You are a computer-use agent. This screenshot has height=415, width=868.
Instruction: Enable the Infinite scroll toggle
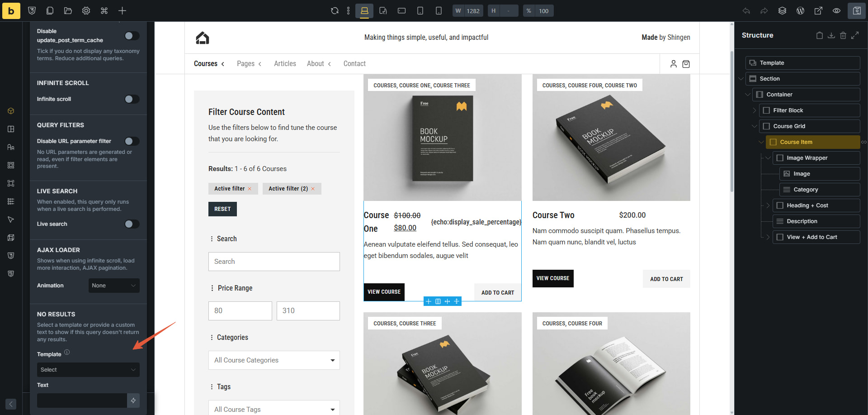(132, 99)
